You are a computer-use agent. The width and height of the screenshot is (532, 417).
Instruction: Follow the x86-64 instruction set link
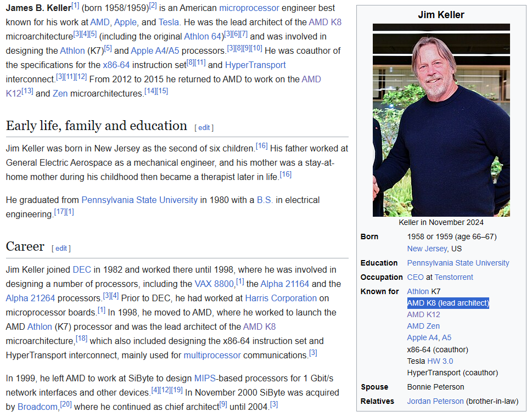point(116,65)
